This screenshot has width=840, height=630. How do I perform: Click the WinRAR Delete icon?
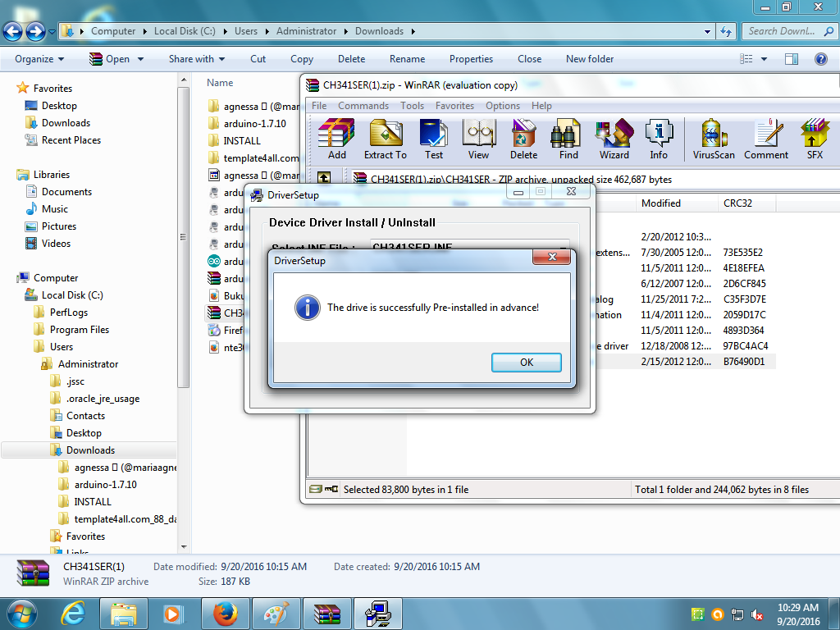pos(523,139)
